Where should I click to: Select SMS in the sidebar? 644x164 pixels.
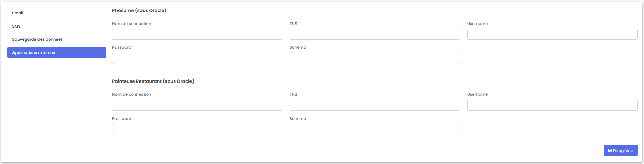tap(16, 26)
